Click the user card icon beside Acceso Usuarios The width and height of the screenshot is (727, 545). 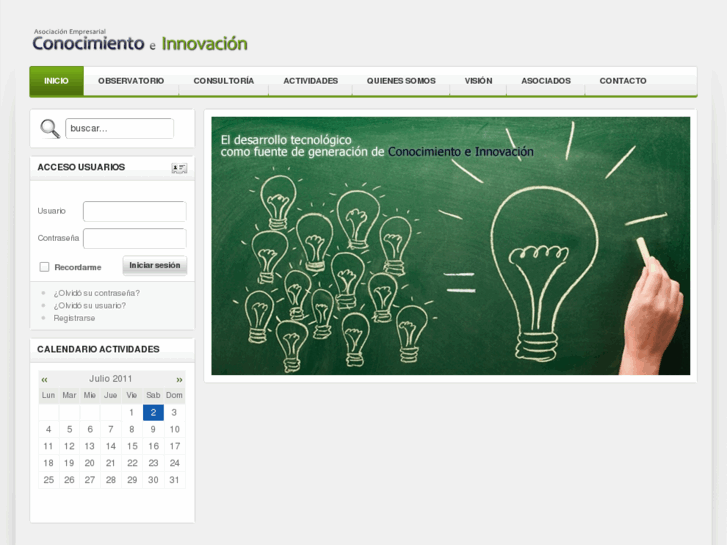(x=179, y=168)
